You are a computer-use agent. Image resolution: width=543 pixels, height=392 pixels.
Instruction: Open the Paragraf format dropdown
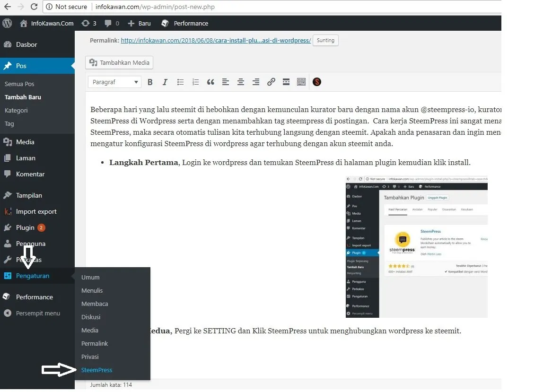click(x=114, y=82)
